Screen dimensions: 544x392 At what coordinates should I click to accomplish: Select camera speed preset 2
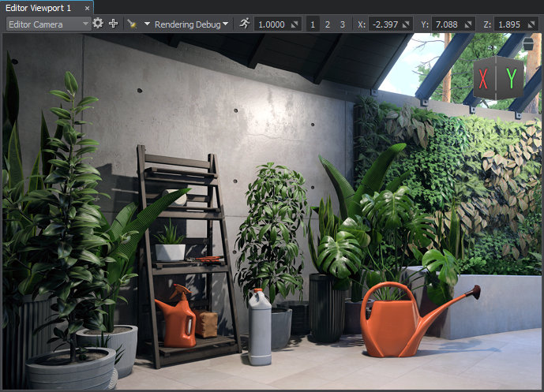(328, 24)
